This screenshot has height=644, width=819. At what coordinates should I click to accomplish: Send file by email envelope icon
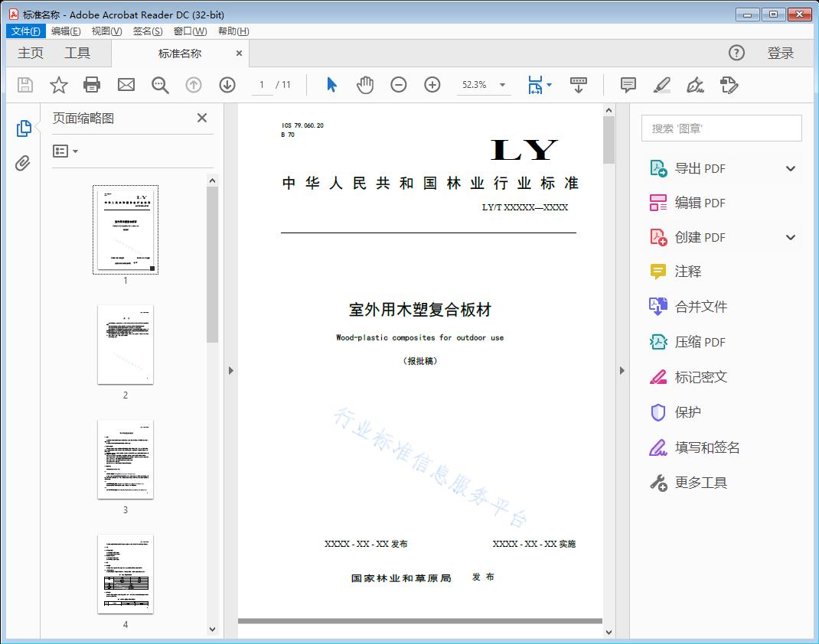coord(126,85)
